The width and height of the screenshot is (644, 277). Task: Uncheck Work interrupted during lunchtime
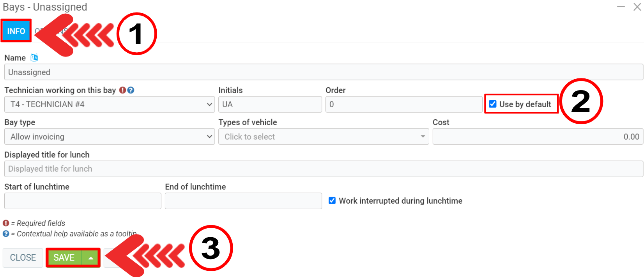point(332,201)
